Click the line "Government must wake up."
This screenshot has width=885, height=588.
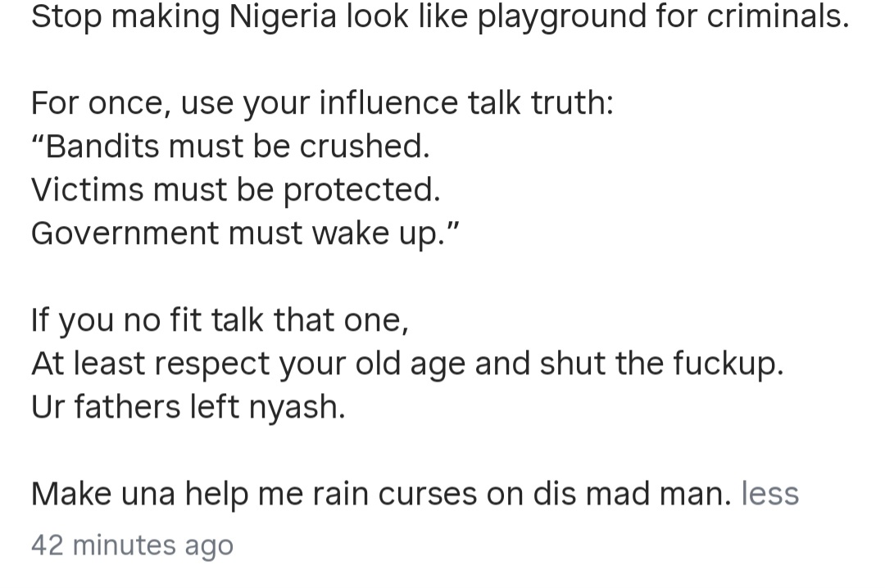coord(246,233)
